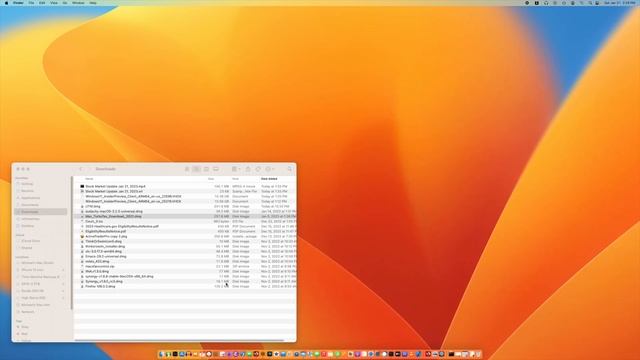The height and width of the screenshot is (360, 640).
Task: Select audacity-macOS-3.2.3-universal.dmg
Action: click(114, 211)
